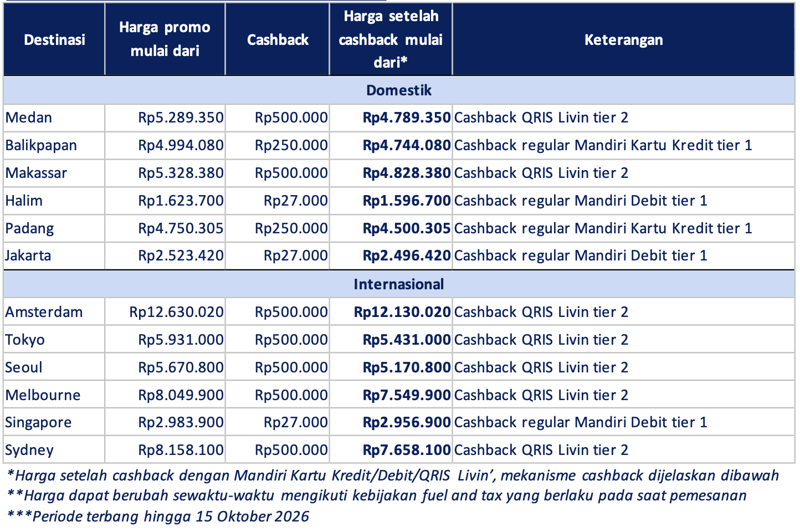Viewport: 800px width, 532px height.
Task: Click the Keterangan column header
Action: pos(623,39)
